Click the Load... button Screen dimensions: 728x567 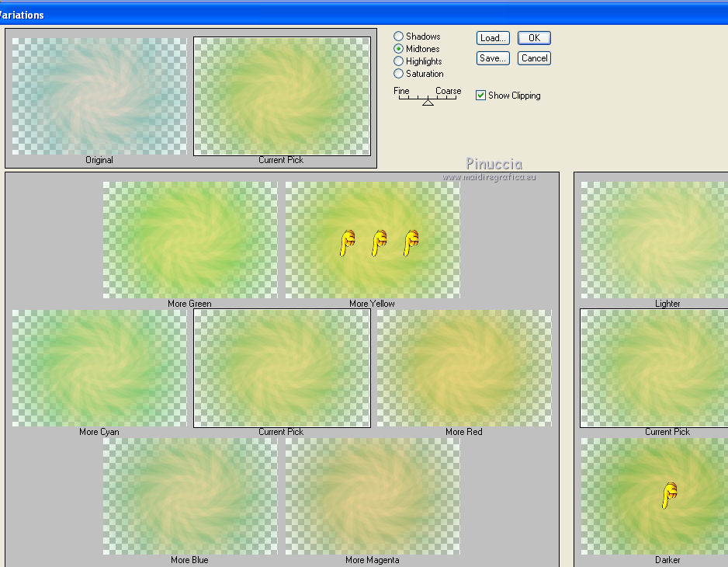point(493,38)
